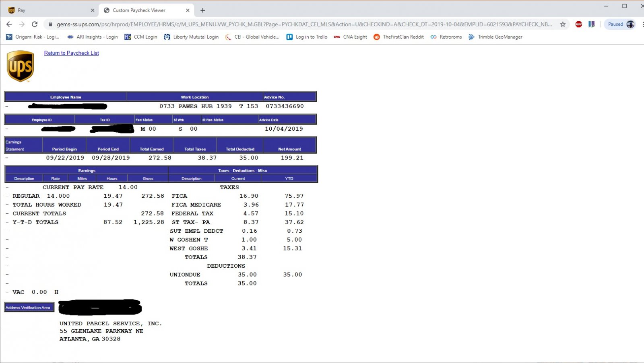Click the WEST GOSHE tax label
Image resolution: width=644 pixels, height=363 pixels.
click(189, 248)
